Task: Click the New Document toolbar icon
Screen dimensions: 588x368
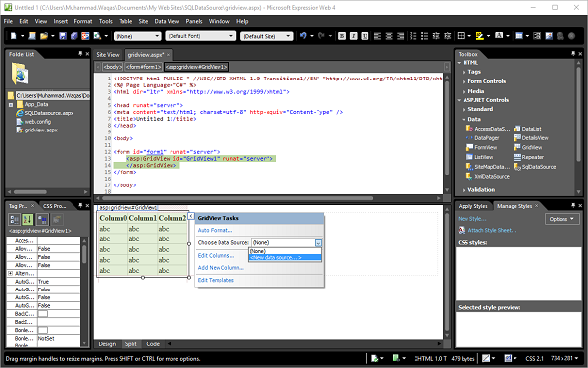Action: click(x=14, y=36)
